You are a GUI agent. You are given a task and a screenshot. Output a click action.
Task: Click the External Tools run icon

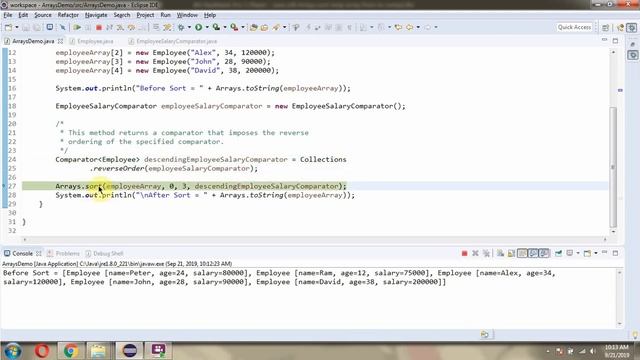[x=234, y=27]
